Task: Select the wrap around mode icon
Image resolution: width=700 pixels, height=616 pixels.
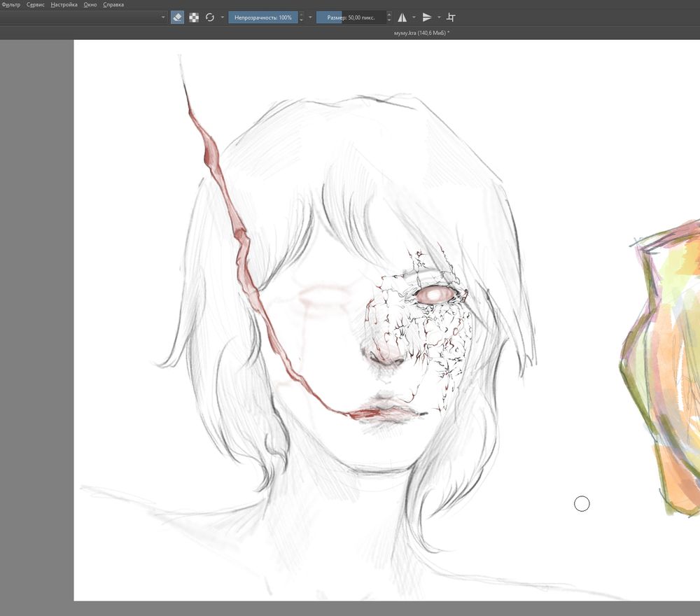Action: click(x=451, y=17)
